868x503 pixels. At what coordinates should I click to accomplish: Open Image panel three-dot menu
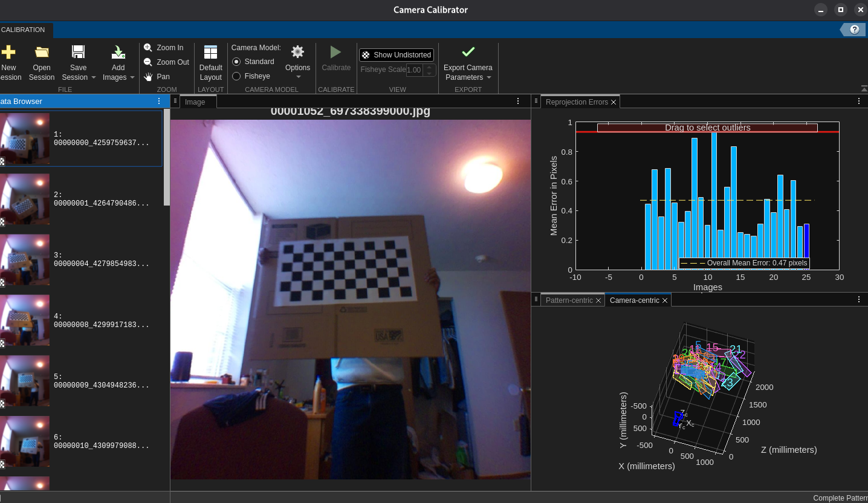coord(518,102)
